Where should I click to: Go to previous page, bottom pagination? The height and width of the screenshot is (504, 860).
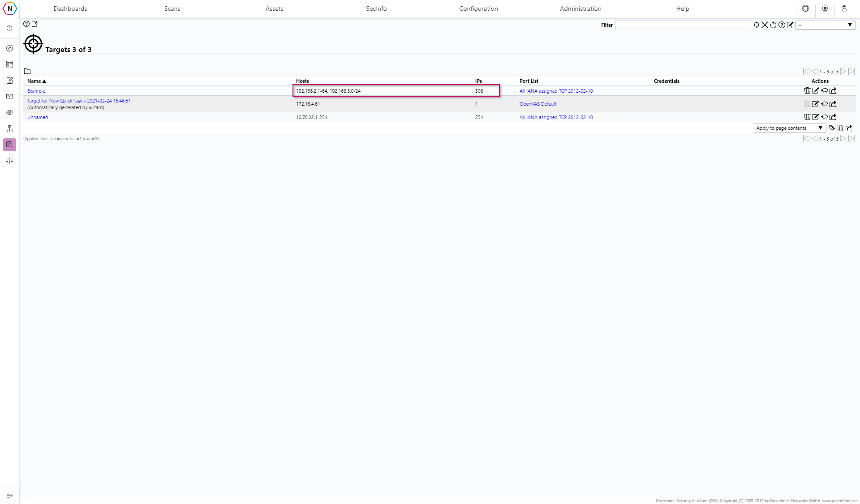[x=814, y=139]
